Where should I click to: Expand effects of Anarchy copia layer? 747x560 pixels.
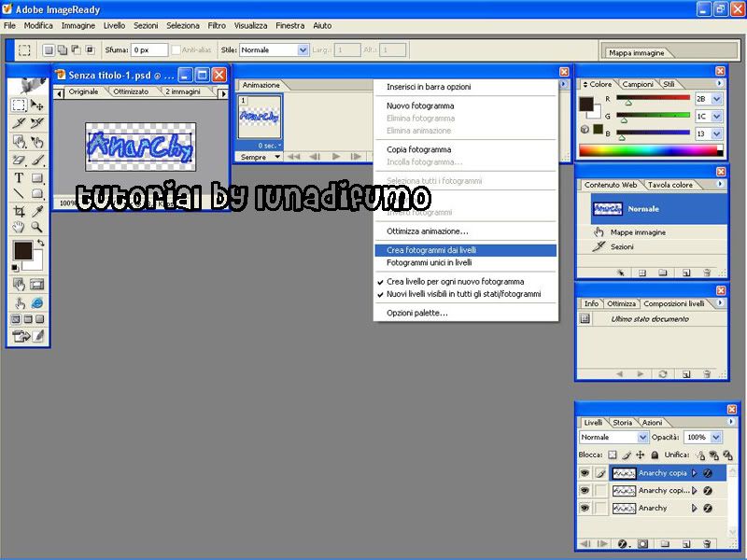tap(694, 473)
